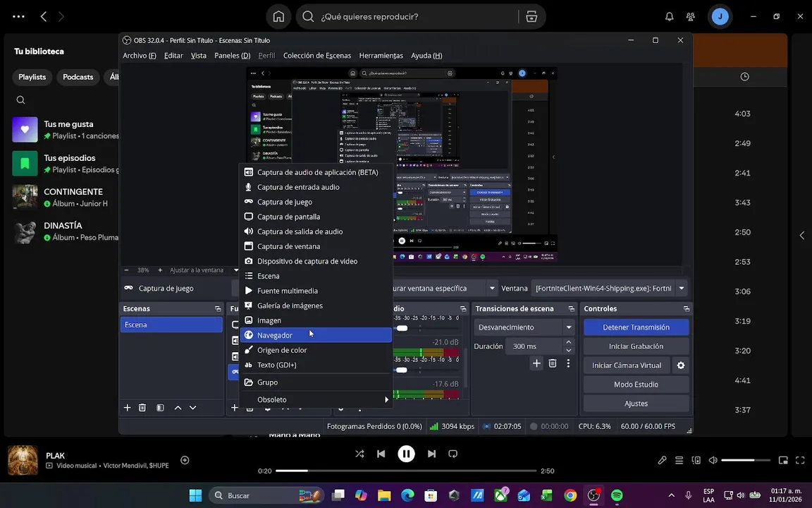Image resolution: width=812 pixels, height=508 pixels.
Task: Open Spotify lyrics microphone icon
Action: pos(662,460)
